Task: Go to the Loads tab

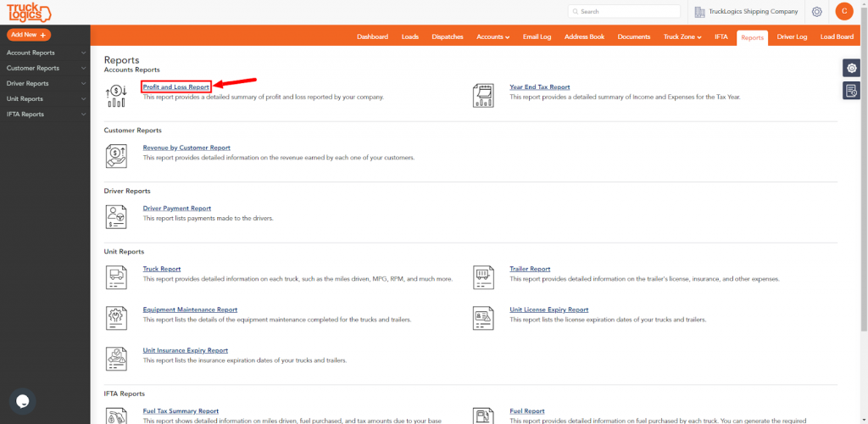Action: point(410,37)
